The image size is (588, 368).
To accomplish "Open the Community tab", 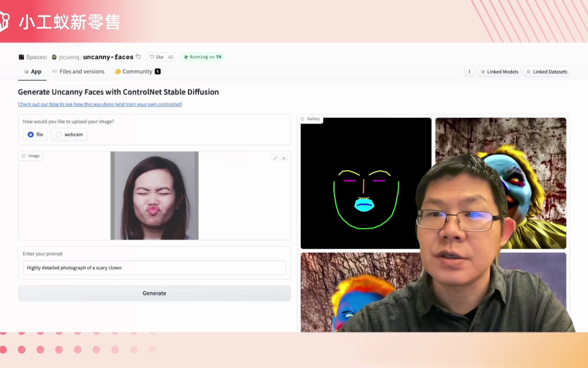I will point(137,72).
